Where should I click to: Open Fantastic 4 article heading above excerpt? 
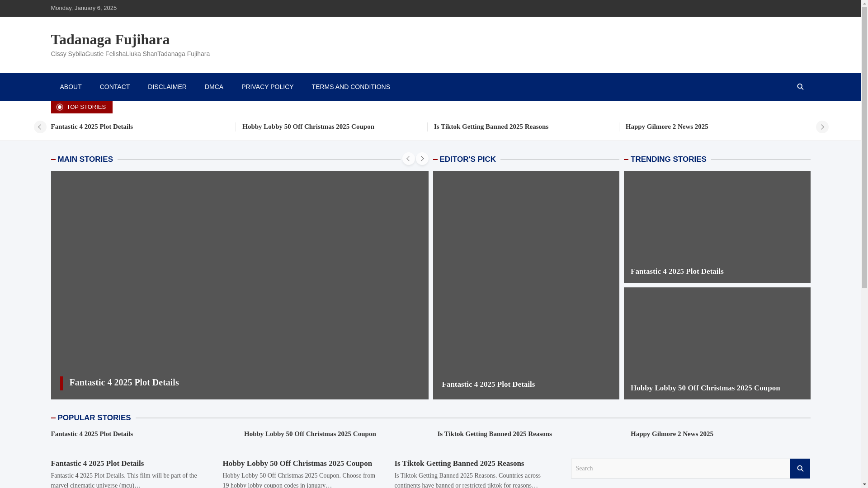[97, 464]
